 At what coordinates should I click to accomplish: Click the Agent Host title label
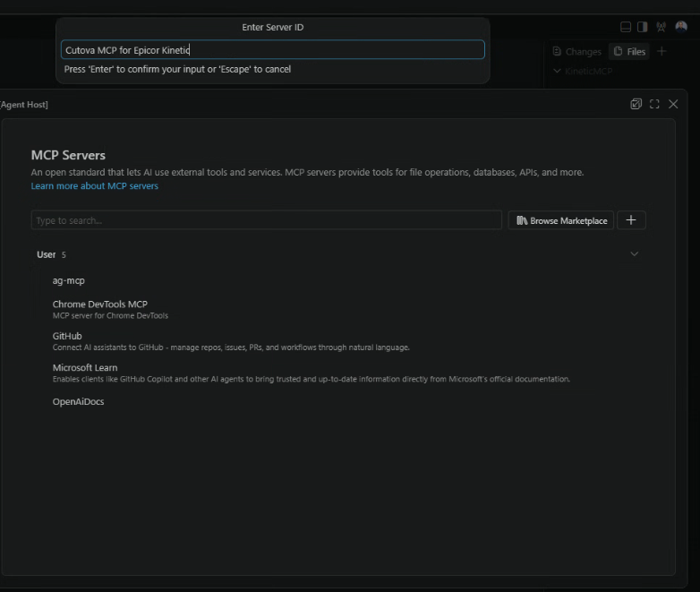click(x=24, y=105)
